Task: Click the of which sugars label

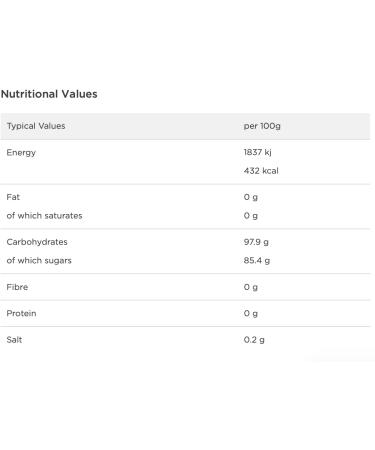Action: point(39,260)
